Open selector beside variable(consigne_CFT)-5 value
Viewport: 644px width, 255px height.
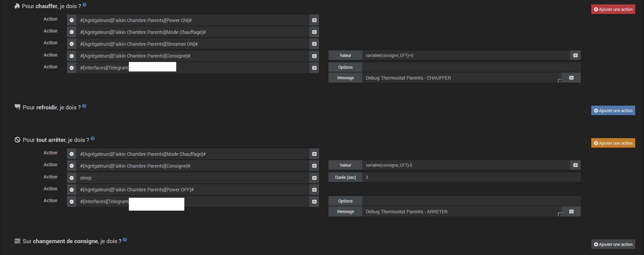tap(575, 165)
